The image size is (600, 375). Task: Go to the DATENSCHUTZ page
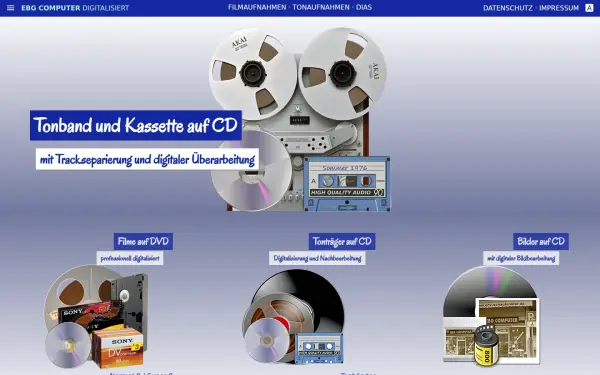507,8
